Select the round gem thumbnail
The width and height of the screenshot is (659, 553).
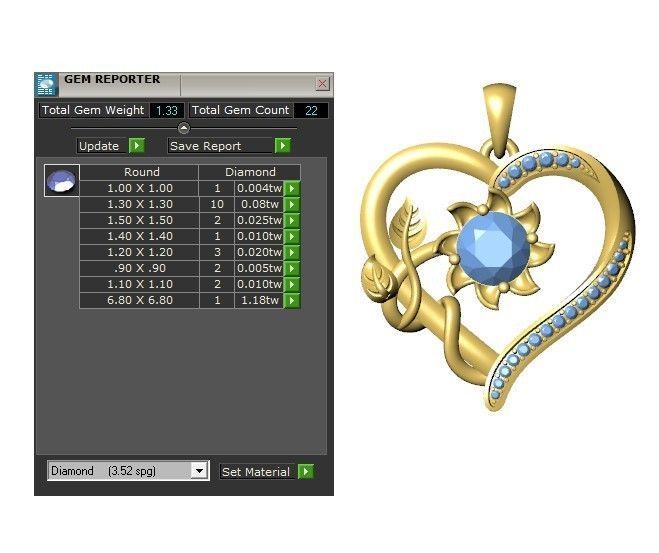62,181
